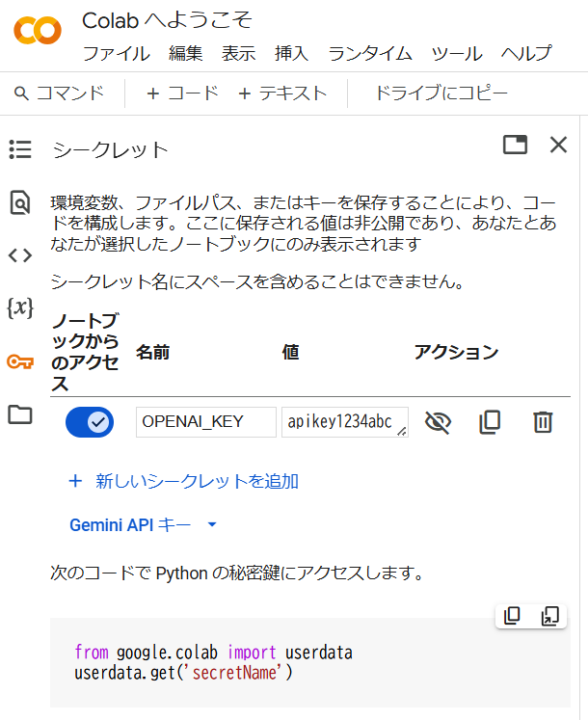
Task: Delete the OPENAI_KEY secret
Action: 543,421
